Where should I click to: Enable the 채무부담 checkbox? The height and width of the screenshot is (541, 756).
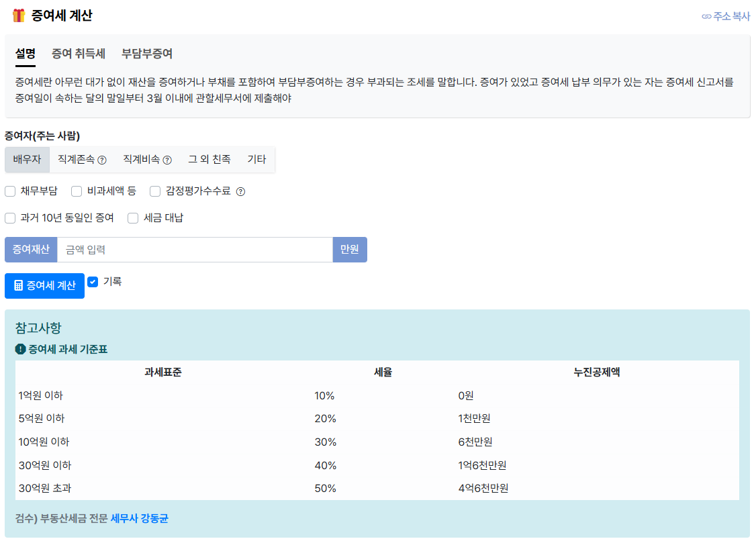tap(10, 191)
